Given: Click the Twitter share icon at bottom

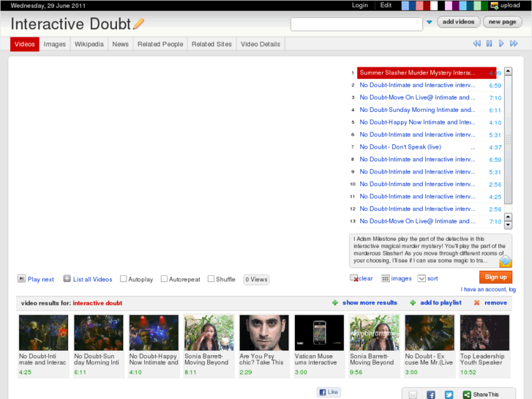Looking at the screenshot, I should (x=449, y=395).
